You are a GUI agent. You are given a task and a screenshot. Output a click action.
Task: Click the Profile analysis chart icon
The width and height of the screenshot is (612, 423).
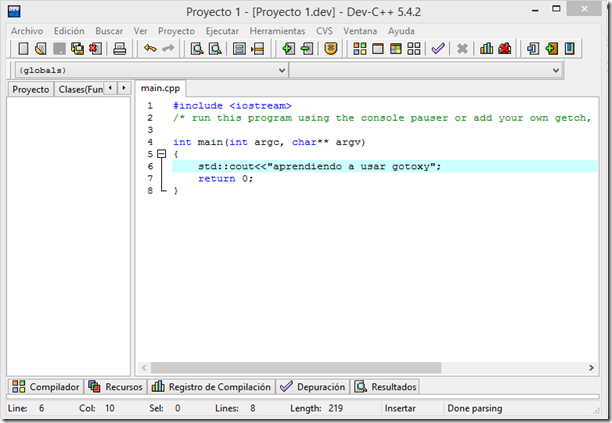pyautogui.click(x=487, y=49)
